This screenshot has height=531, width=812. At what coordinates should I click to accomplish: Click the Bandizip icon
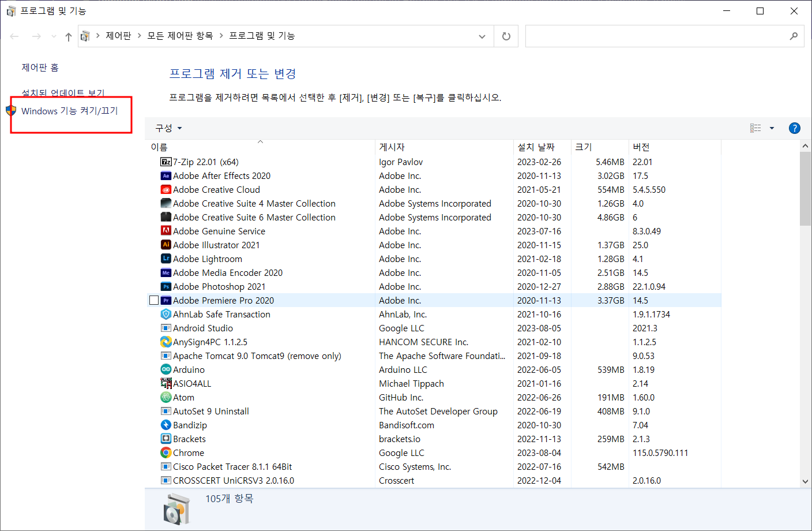coord(166,425)
